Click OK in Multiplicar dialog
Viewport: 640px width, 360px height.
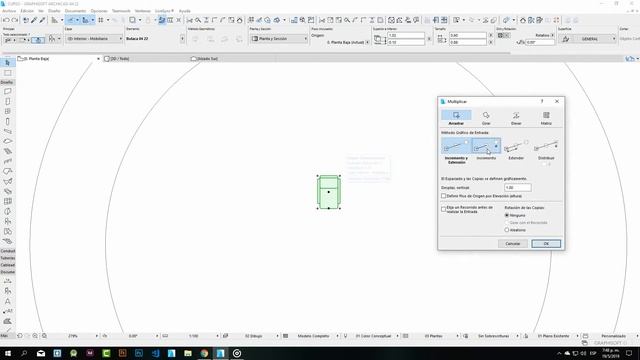pos(546,244)
